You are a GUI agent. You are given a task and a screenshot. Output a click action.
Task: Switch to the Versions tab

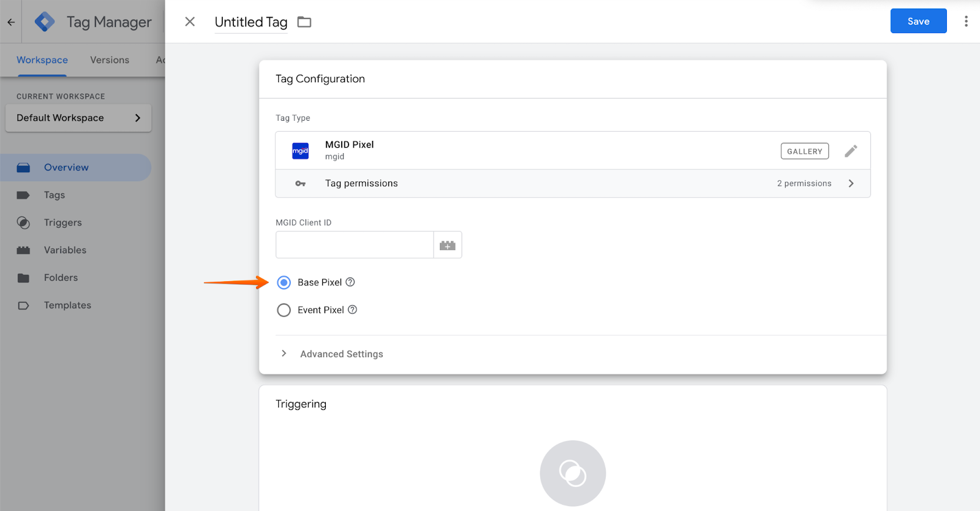coord(110,60)
